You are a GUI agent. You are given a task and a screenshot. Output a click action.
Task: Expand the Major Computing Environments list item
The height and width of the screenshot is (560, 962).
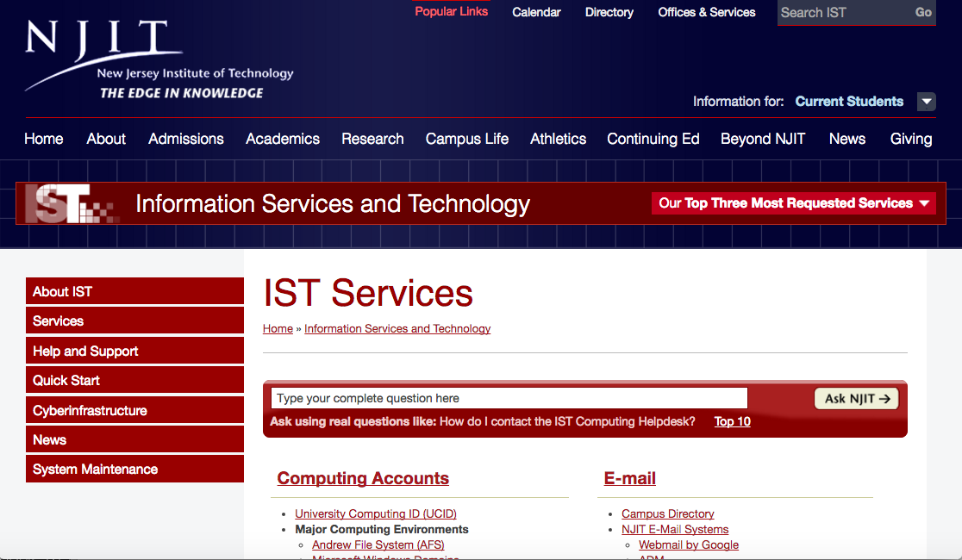coord(382,529)
